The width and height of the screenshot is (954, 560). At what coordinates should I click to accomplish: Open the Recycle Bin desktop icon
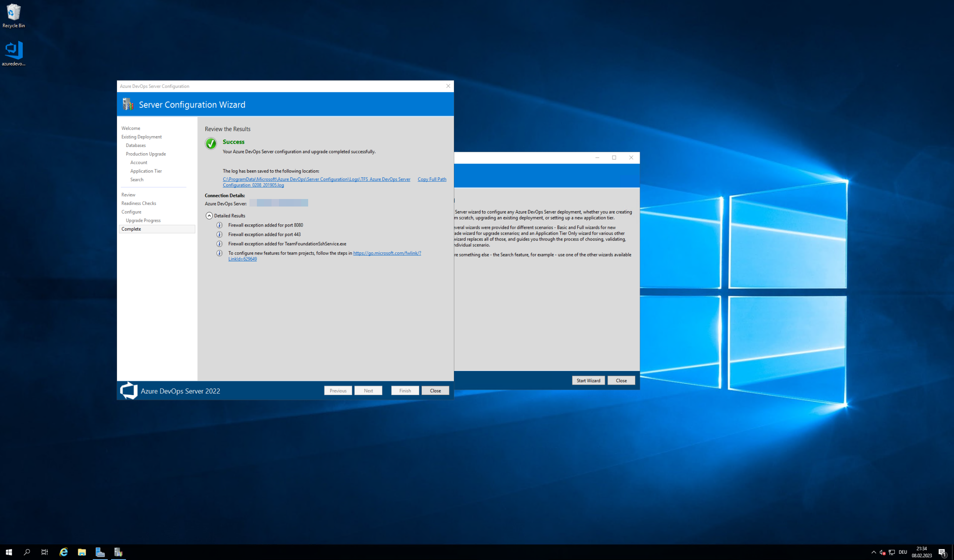click(x=13, y=16)
